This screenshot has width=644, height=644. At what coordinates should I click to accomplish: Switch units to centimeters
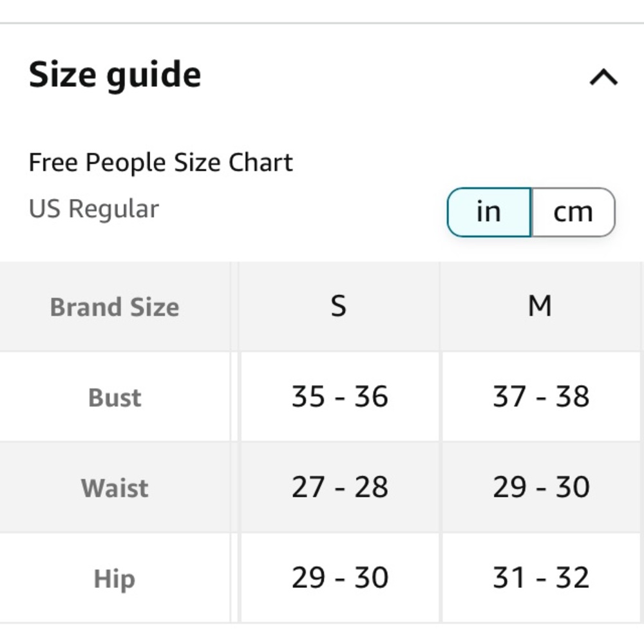[x=573, y=213]
